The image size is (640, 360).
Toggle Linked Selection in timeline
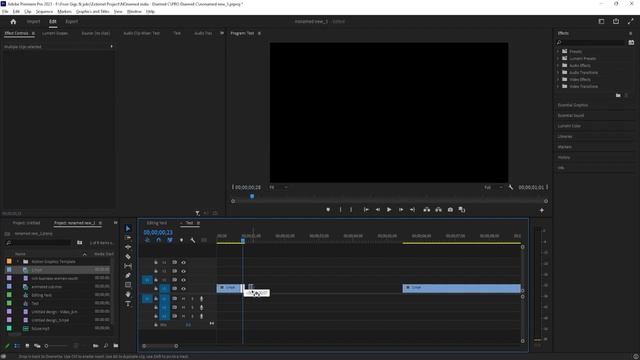pyautogui.click(x=170, y=240)
